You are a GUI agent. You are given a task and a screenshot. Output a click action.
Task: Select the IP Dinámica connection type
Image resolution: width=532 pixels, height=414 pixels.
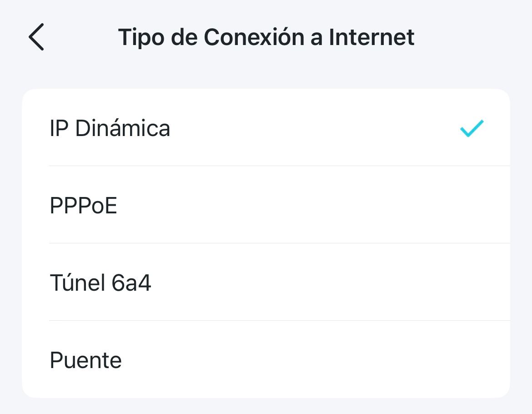266,128
